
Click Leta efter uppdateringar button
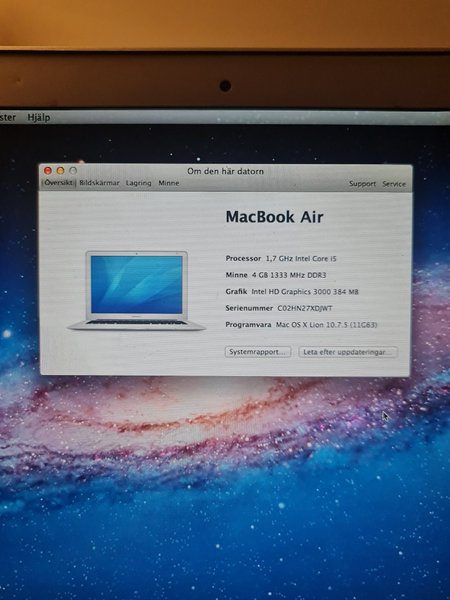(x=348, y=352)
